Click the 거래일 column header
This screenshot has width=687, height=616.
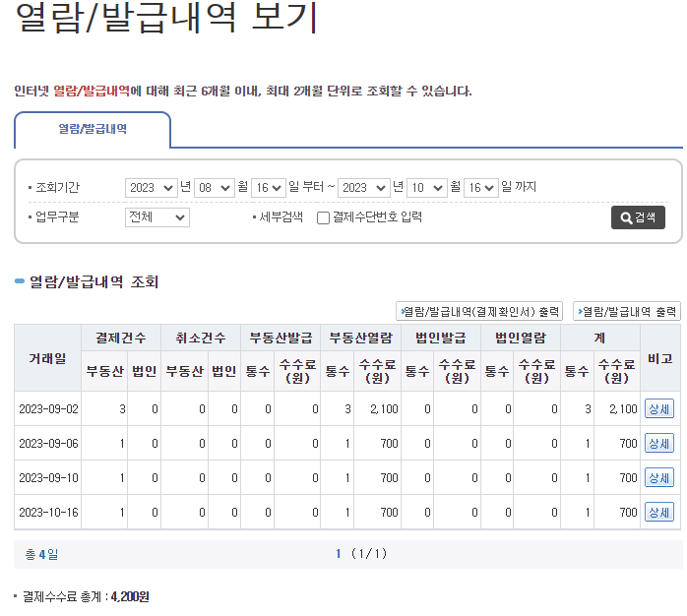(48, 358)
